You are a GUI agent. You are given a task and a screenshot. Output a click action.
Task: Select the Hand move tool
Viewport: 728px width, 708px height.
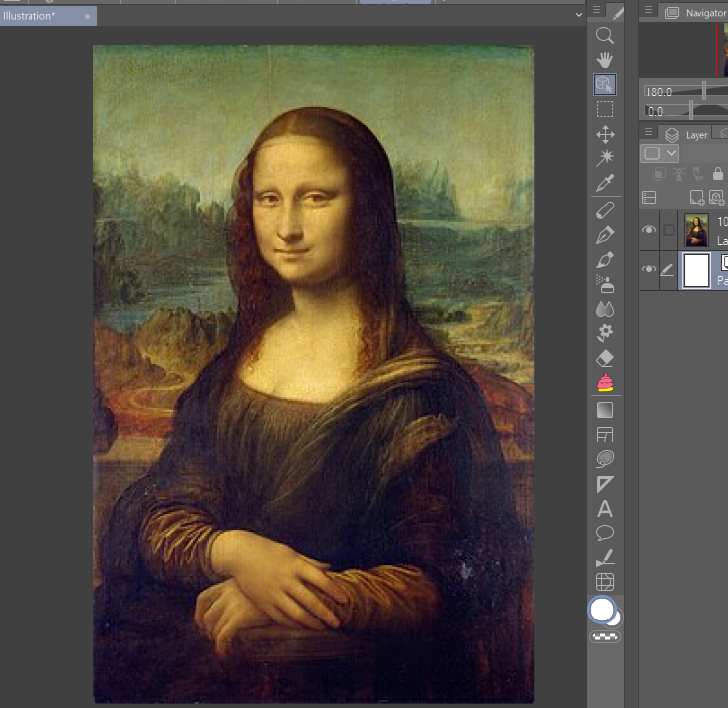pos(604,60)
